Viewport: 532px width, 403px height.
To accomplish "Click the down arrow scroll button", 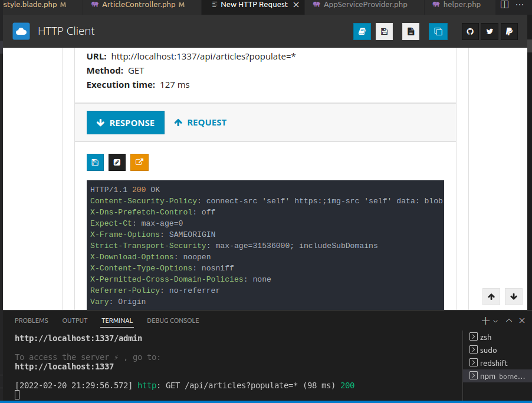I will point(514,297).
